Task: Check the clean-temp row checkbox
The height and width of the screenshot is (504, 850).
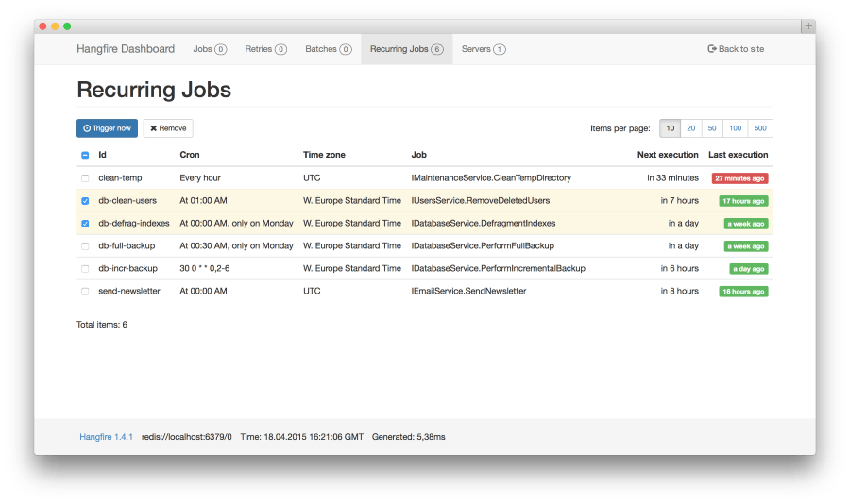Action: 85,178
